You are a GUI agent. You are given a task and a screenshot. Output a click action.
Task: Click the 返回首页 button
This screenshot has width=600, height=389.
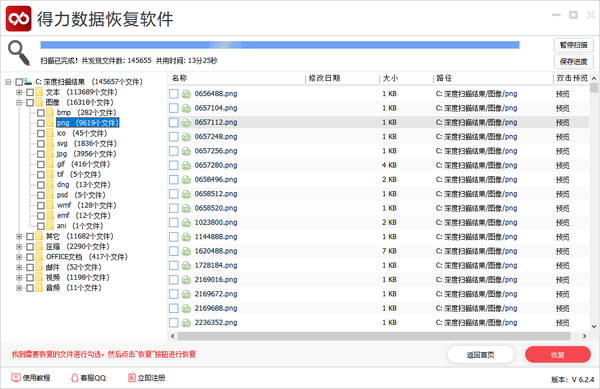click(x=480, y=355)
